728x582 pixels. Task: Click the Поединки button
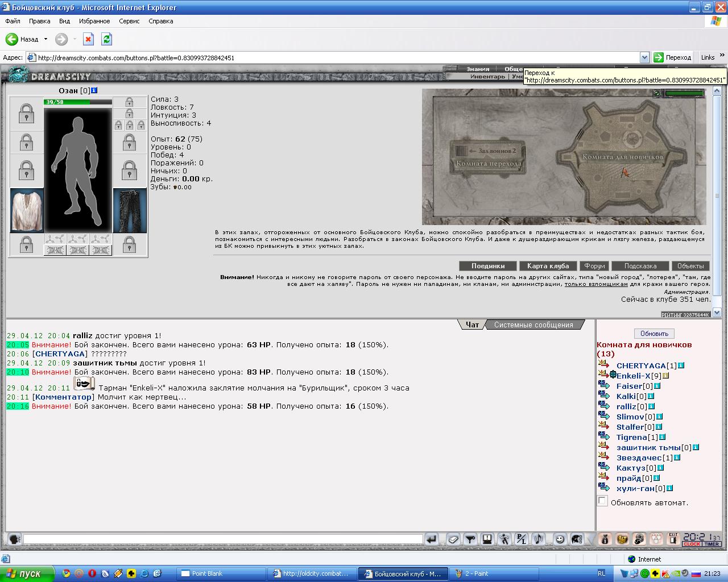point(488,265)
